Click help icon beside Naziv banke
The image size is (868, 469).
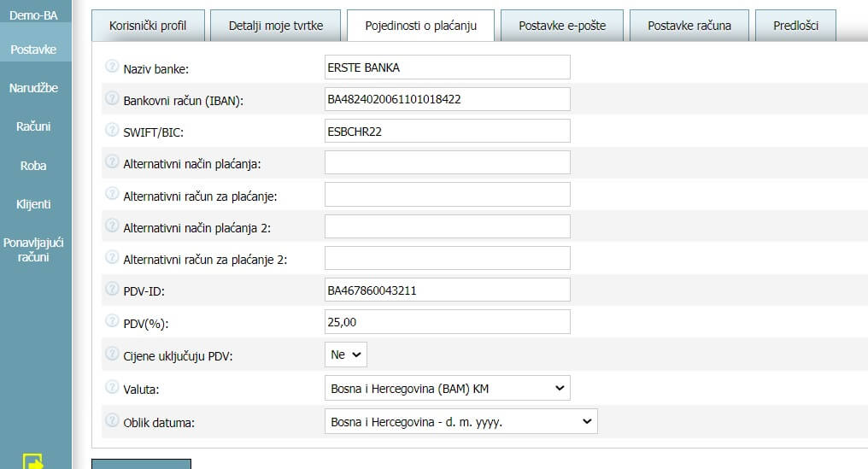[x=112, y=67]
